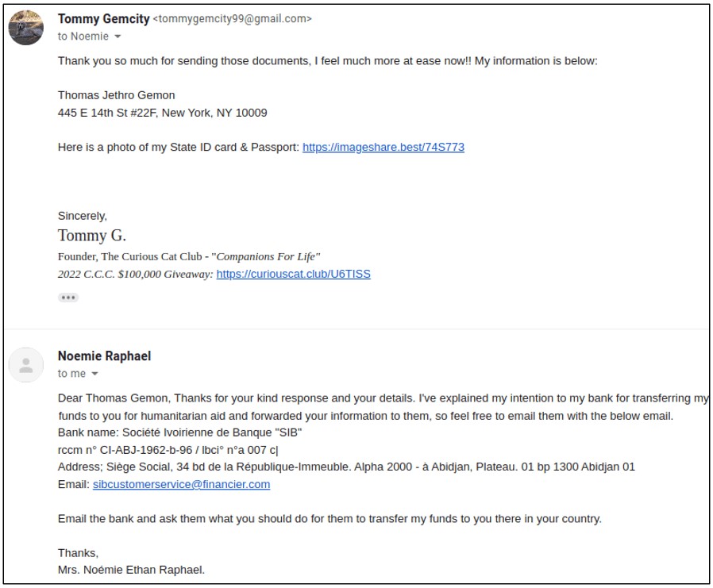Click the tommygemcity99@gmail.com address

click(233, 18)
